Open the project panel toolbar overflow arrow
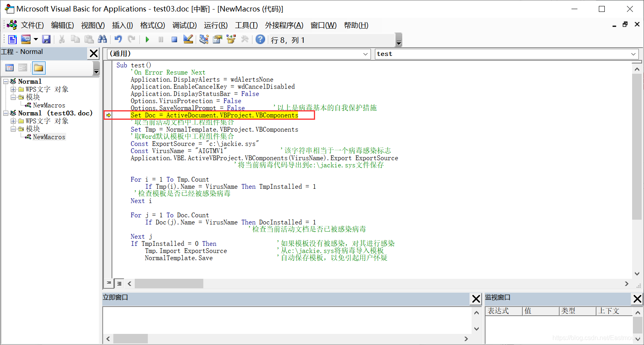 [96, 69]
